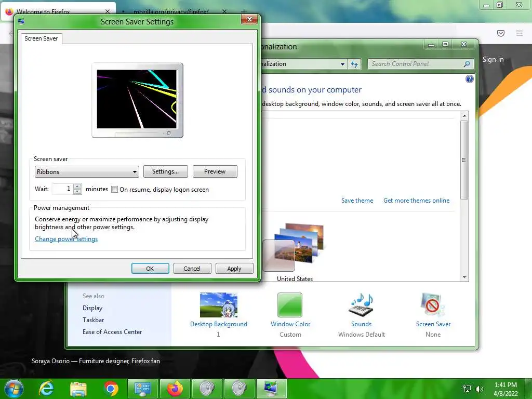Open the Taskbar link under See also
Image resolution: width=532 pixels, height=399 pixels.
click(x=94, y=320)
